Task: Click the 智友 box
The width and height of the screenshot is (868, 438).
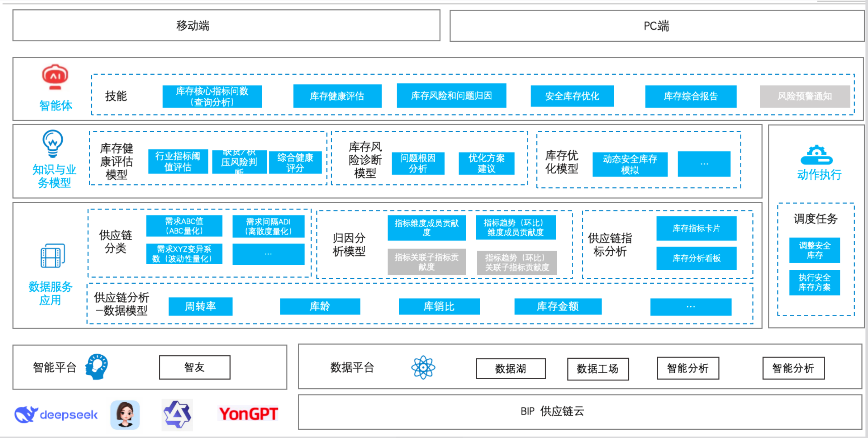Action: (195, 367)
